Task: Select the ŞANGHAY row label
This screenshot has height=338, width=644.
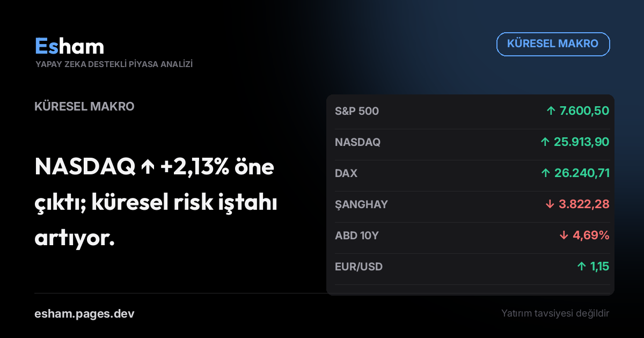Action: coord(361,204)
